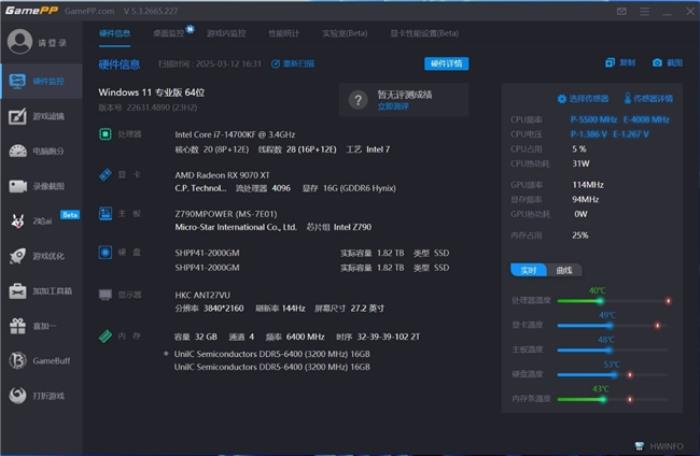Viewport: 700px width, 456px height.
Task: Click the graphics card icon
Action: pos(105,175)
